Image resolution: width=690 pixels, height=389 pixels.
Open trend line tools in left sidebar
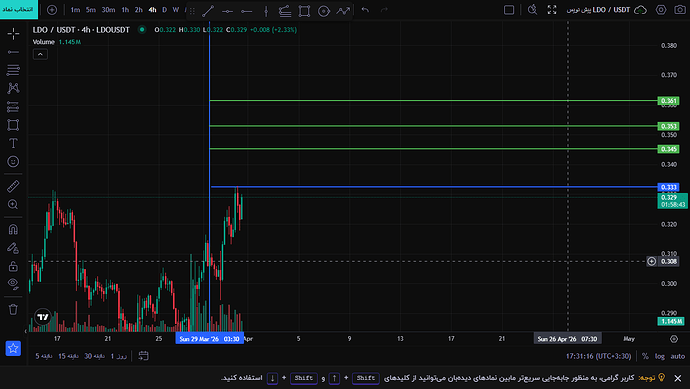tap(13, 52)
